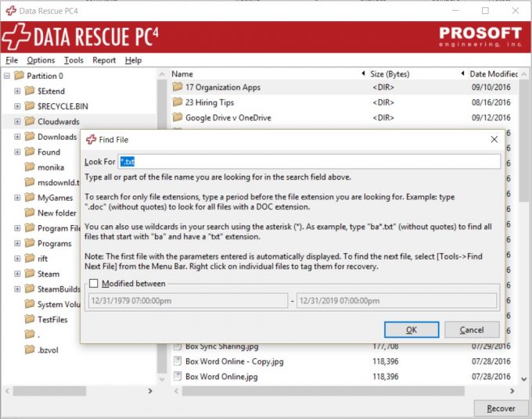This screenshot has width=532, height=419.
Task: Expand the MyGames folder node
Action: [x=17, y=198]
